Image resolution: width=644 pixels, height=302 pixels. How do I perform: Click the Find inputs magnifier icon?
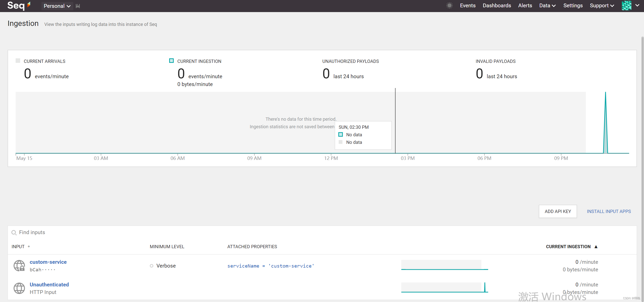coord(14,233)
